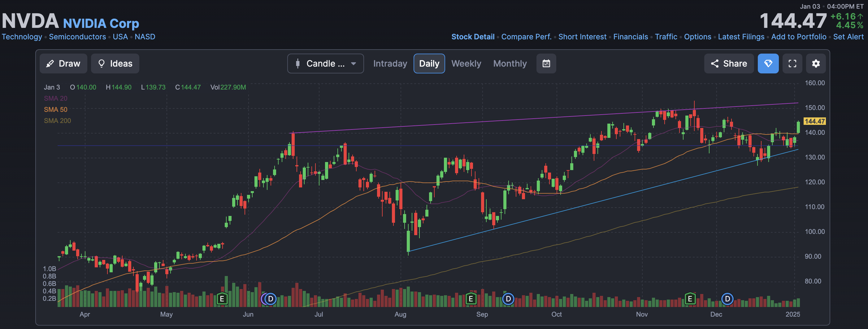868x329 pixels.
Task: Click the NVIDIA Corp company name
Action: pyautogui.click(x=101, y=23)
